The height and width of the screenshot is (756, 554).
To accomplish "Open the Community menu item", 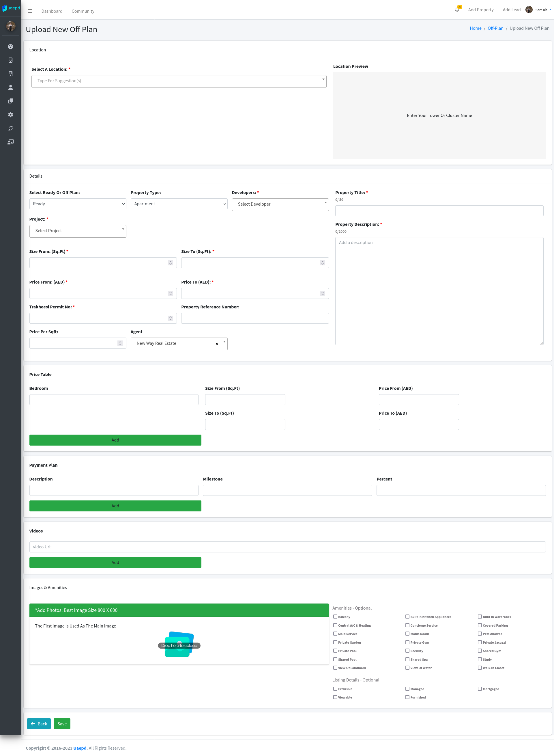I will point(83,11).
